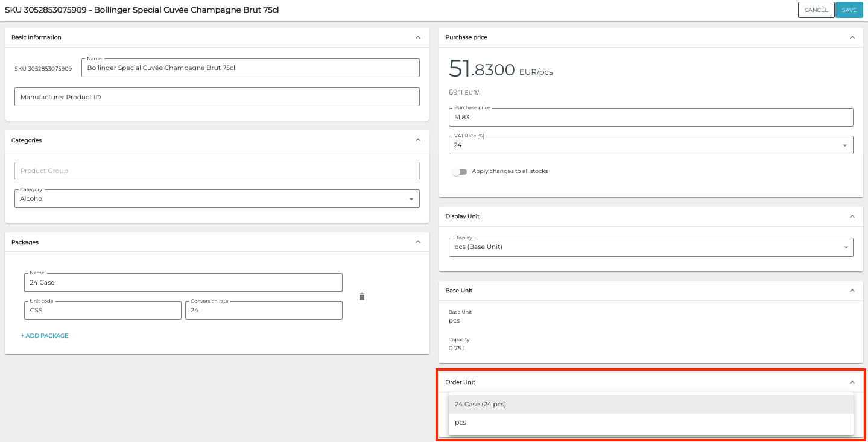Delete the 24 Case package
868x442 pixels.
(x=361, y=296)
